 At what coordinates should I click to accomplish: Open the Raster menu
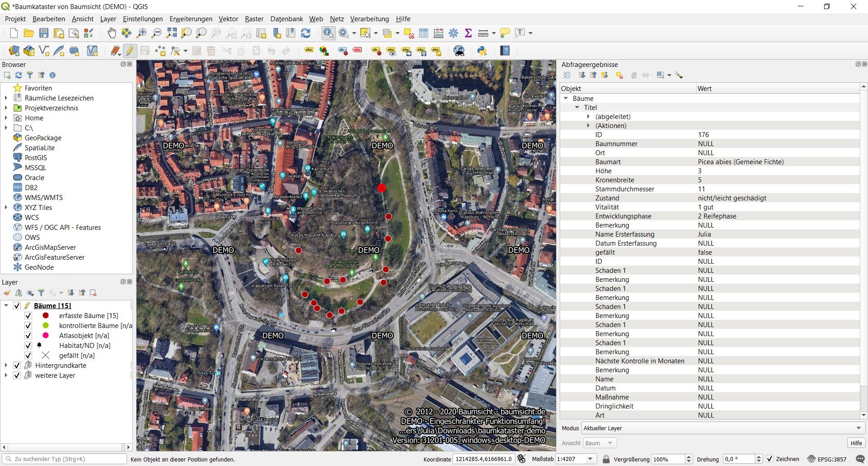coord(254,19)
